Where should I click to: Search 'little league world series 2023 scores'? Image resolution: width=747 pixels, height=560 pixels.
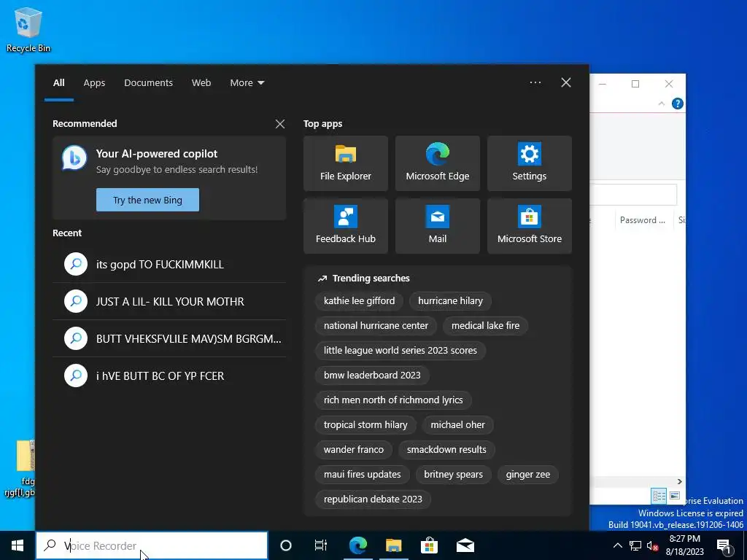click(400, 351)
